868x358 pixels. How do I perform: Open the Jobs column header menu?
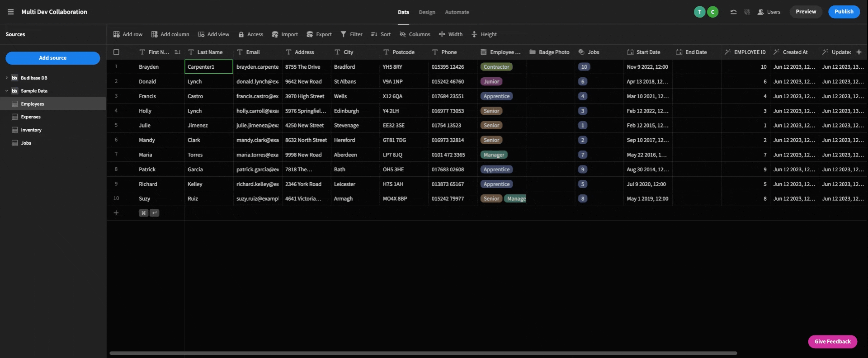click(x=599, y=52)
